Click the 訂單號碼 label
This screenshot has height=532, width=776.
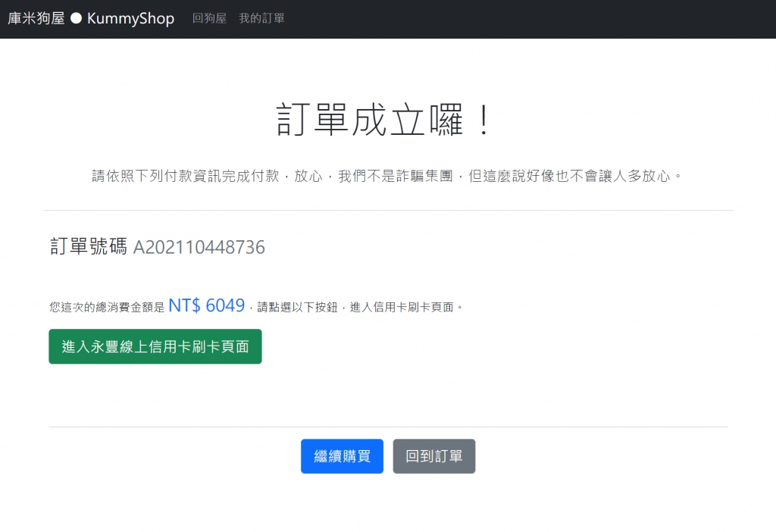[x=89, y=246]
